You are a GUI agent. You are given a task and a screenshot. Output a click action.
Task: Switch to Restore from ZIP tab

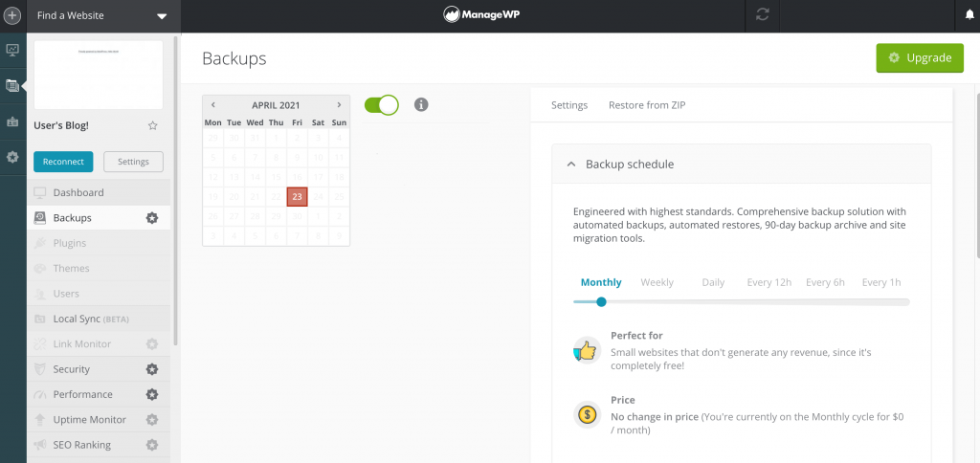[647, 105]
